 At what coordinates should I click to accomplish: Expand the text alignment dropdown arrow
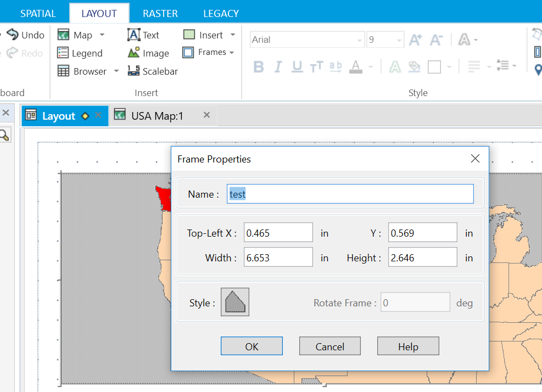(x=489, y=66)
